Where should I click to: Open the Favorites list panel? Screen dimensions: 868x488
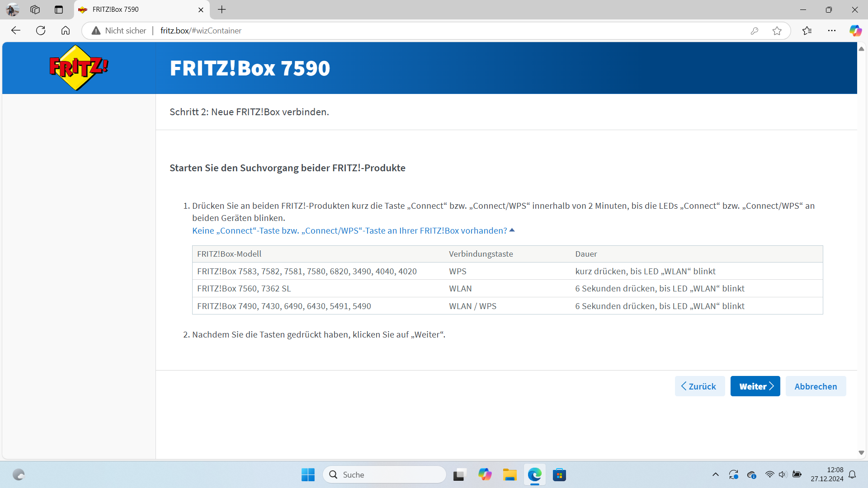(807, 31)
